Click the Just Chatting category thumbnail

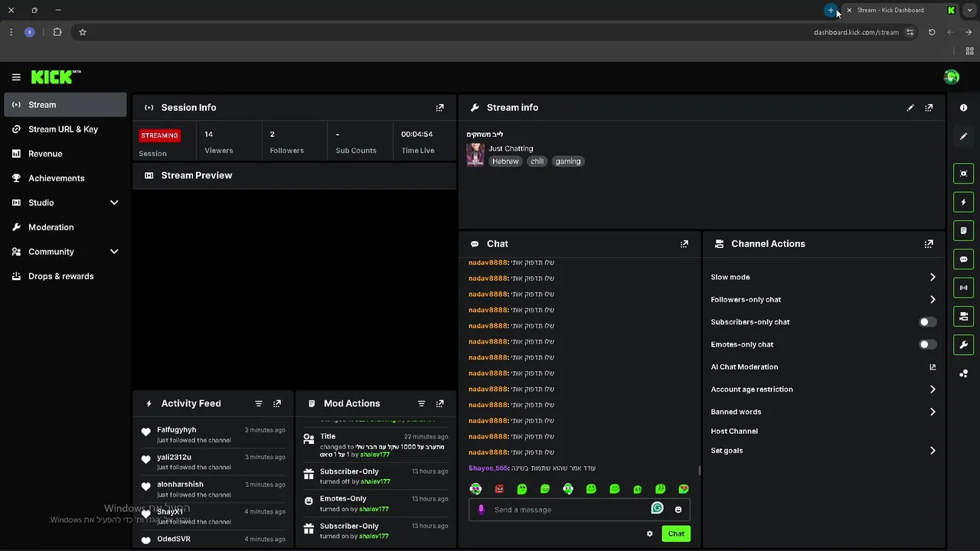coord(475,155)
